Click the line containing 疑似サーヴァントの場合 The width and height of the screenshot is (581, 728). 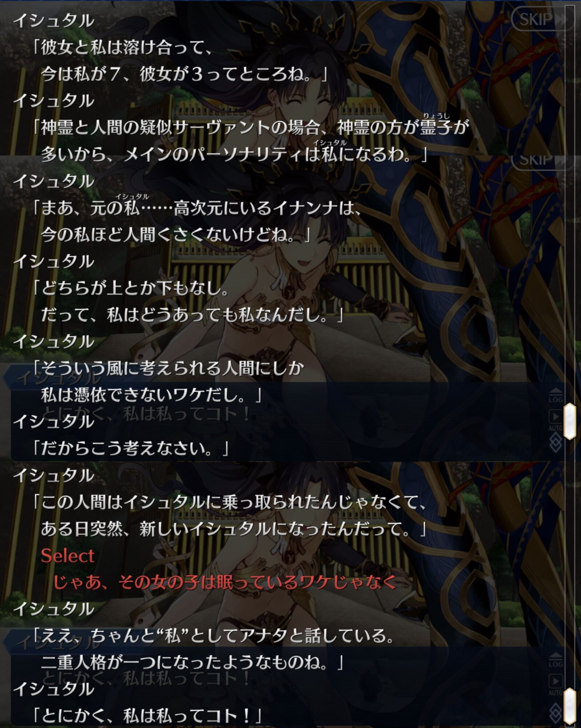click(251, 127)
